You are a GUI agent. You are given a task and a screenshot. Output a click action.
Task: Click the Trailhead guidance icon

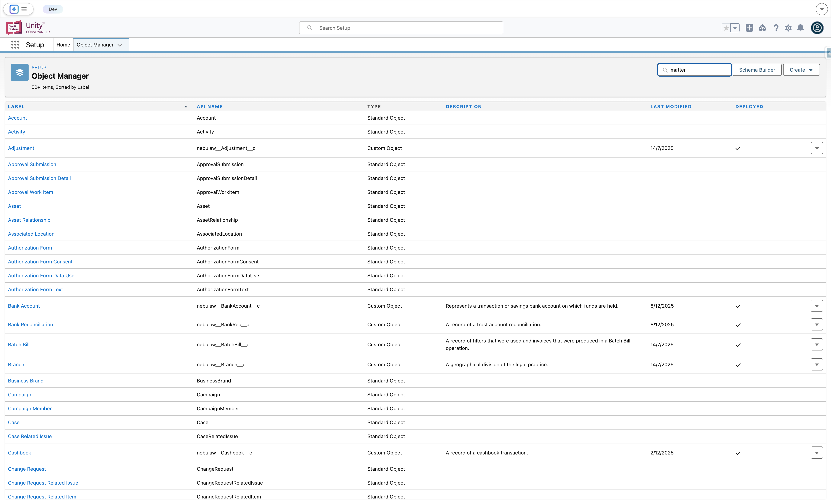click(763, 28)
